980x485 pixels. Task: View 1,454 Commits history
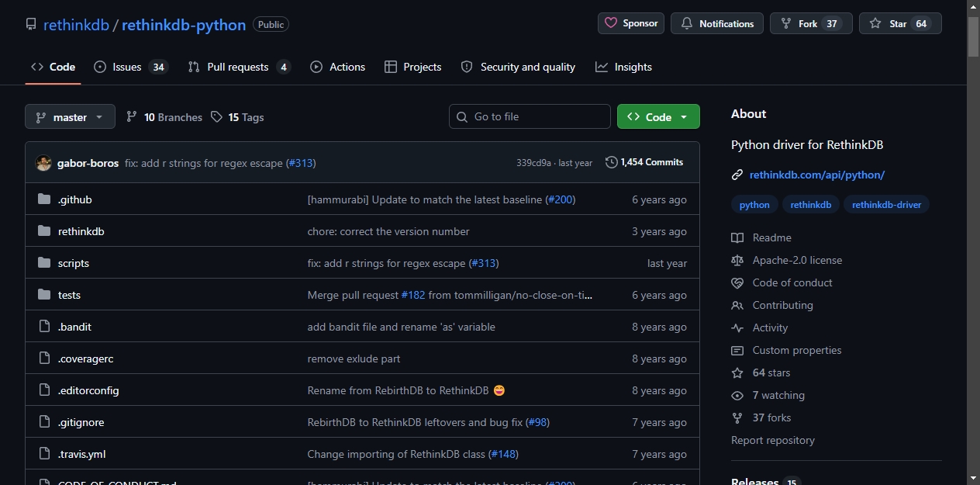[x=644, y=162]
